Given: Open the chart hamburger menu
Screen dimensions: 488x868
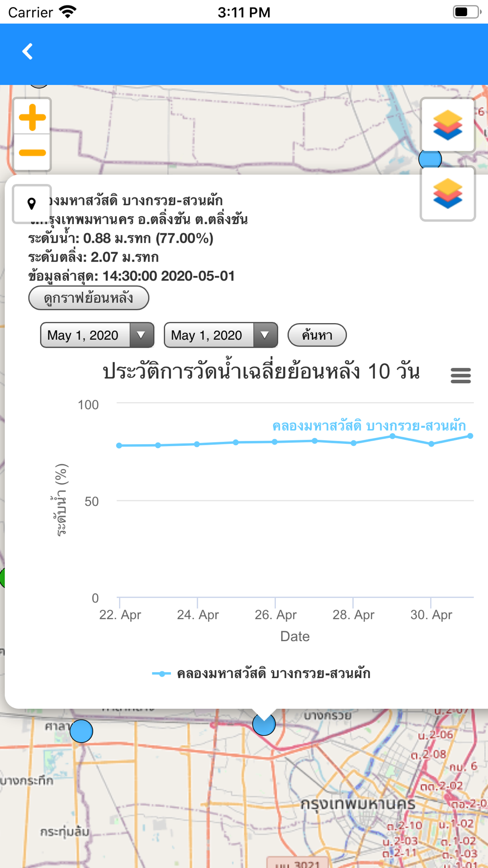Looking at the screenshot, I should coord(460,375).
